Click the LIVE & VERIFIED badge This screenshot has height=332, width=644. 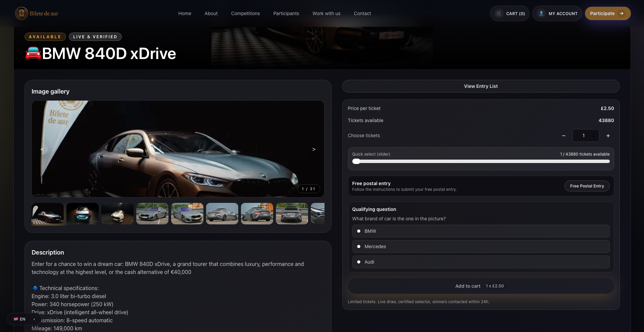point(95,37)
